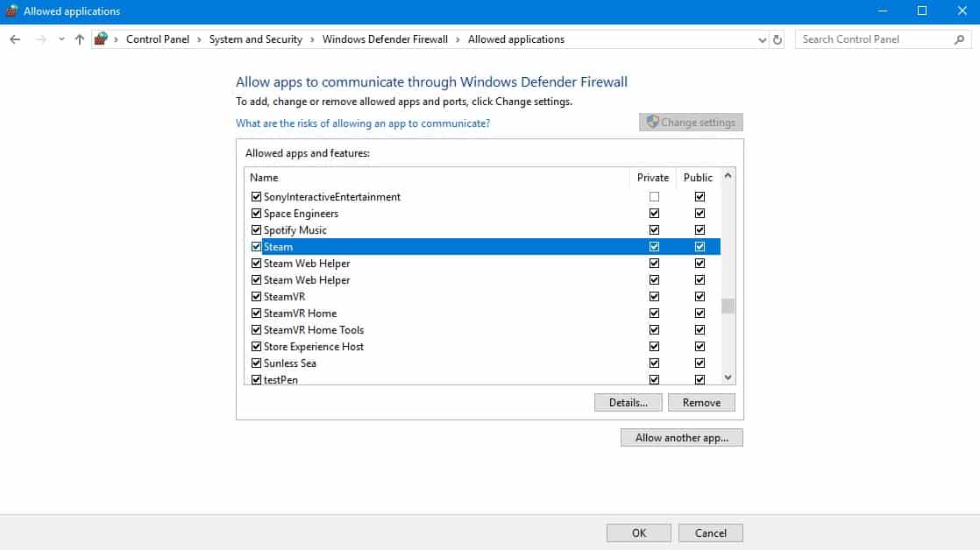Click the Control Panel icon in address bar

[101, 39]
